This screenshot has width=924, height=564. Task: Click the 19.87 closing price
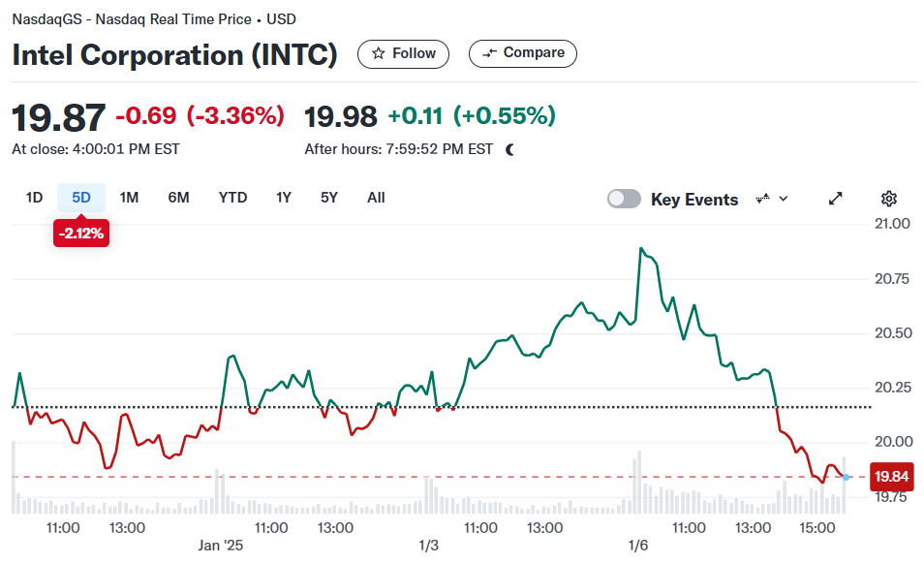pyautogui.click(x=59, y=117)
